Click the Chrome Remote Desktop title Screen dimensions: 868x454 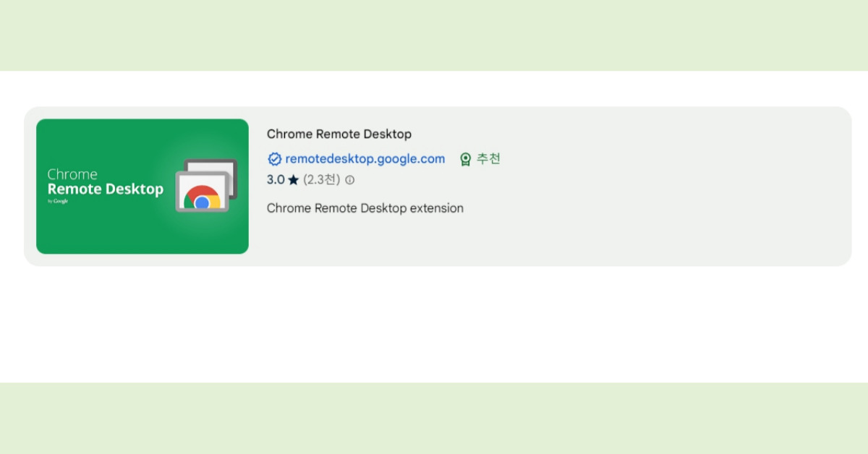click(339, 134)
